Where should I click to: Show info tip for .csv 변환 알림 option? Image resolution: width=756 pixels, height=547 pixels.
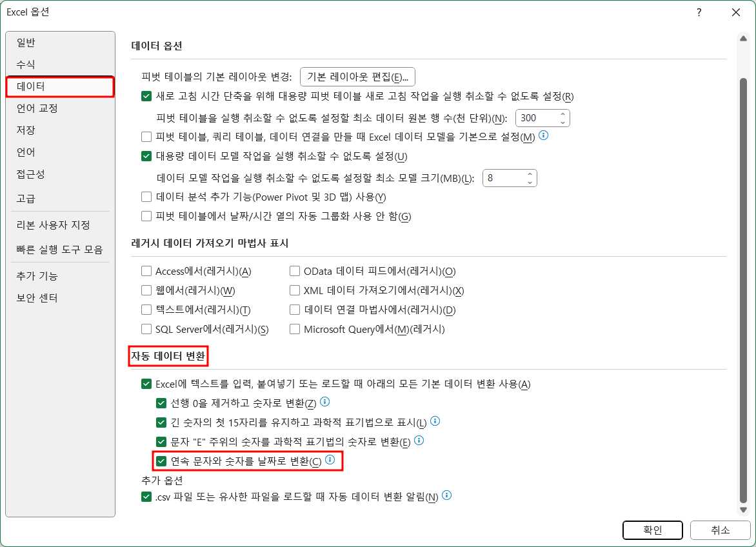pos(447,495)
